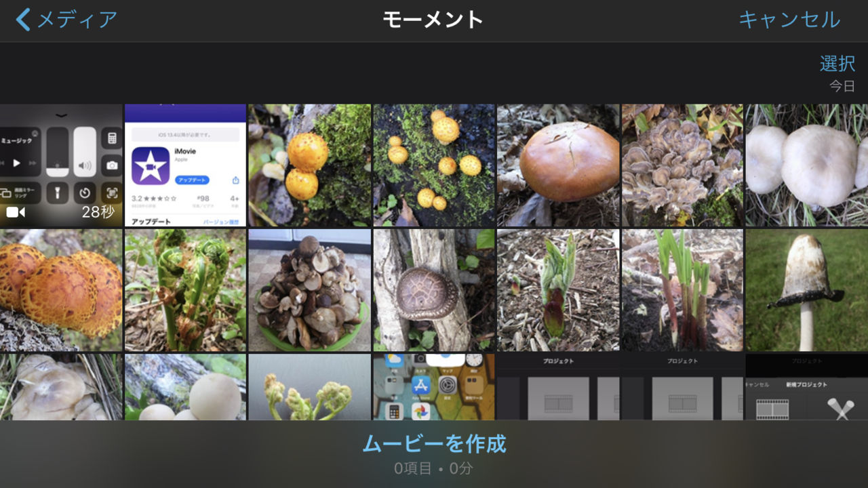Tap ムービーを作成

[434, 444]
